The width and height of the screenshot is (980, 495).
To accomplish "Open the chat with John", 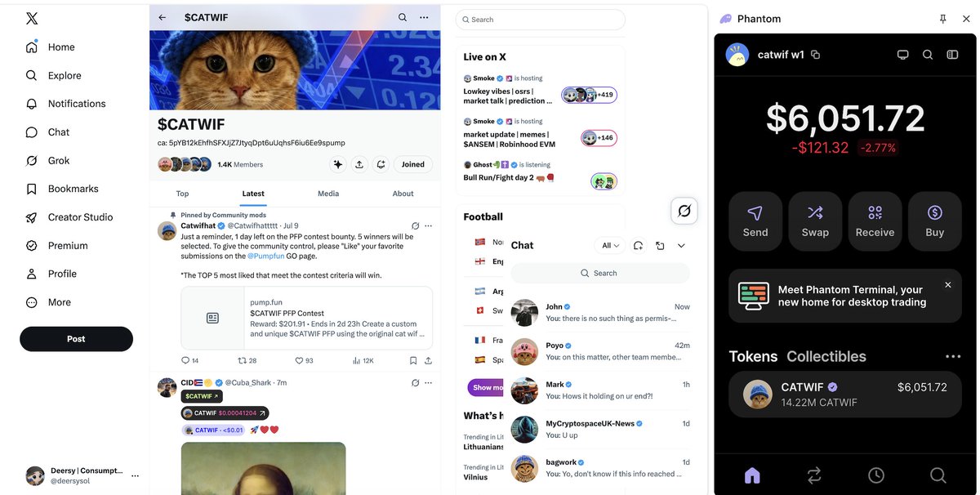I will pos(600,312).
